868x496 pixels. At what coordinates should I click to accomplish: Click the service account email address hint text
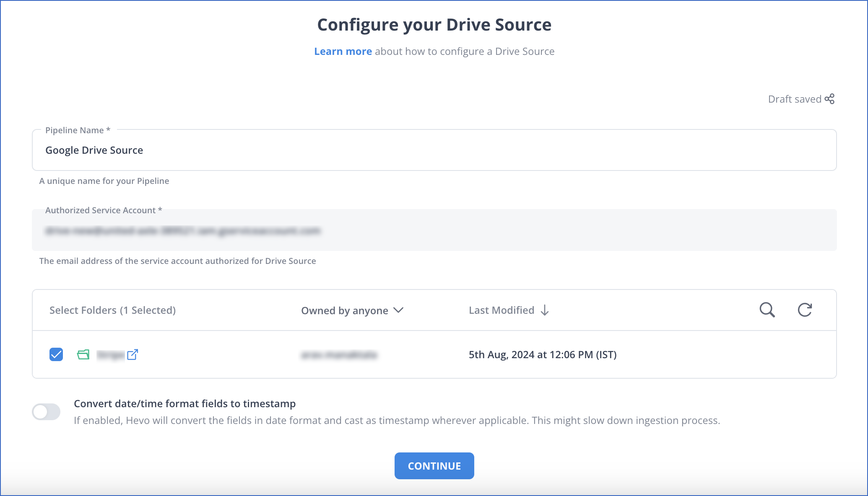point(178,261)
